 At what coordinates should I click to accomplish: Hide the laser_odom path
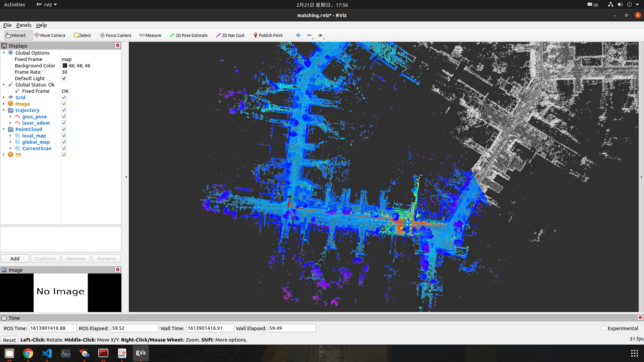[x=64, y=123]
